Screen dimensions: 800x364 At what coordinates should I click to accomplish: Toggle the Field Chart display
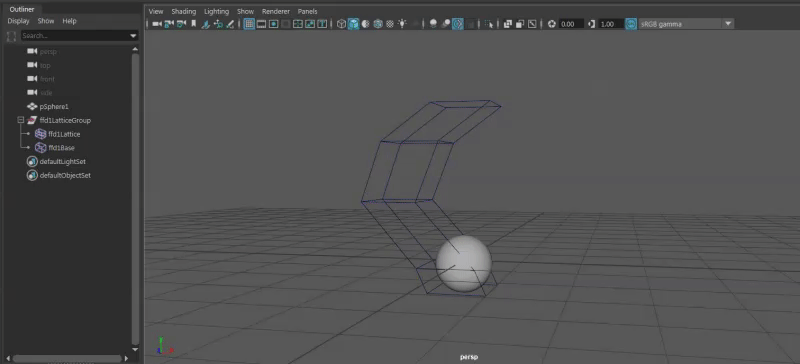click(x=298, y=24)
